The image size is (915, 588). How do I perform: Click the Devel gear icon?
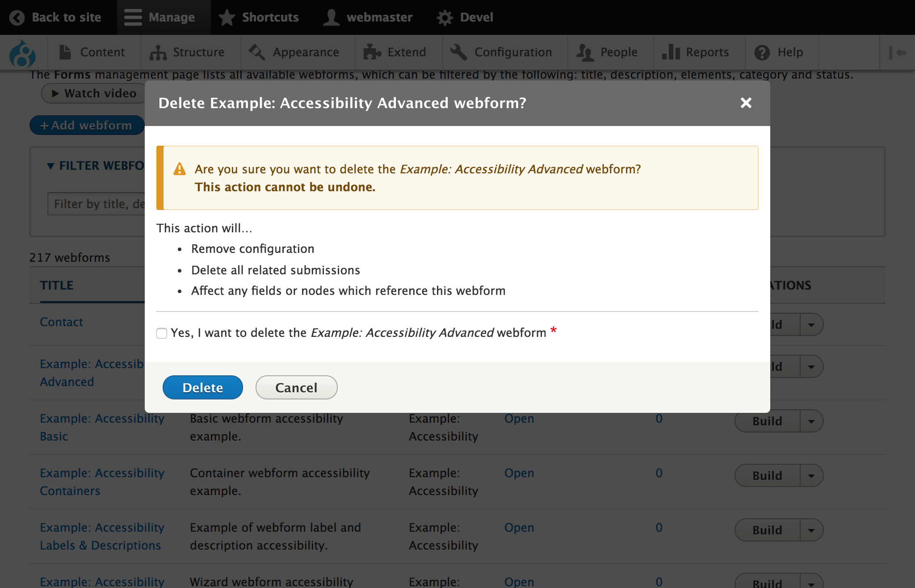click(445, 17)
